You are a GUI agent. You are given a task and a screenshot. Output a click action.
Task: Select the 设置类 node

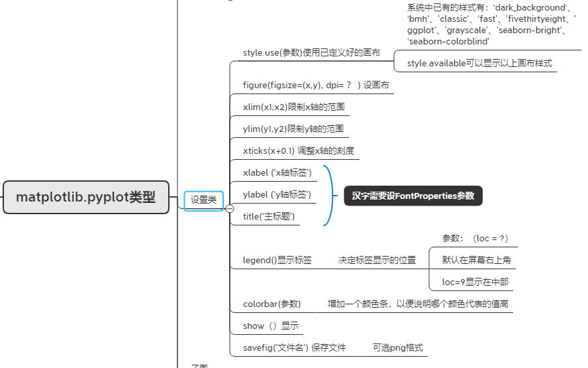[x=204, y=200]
